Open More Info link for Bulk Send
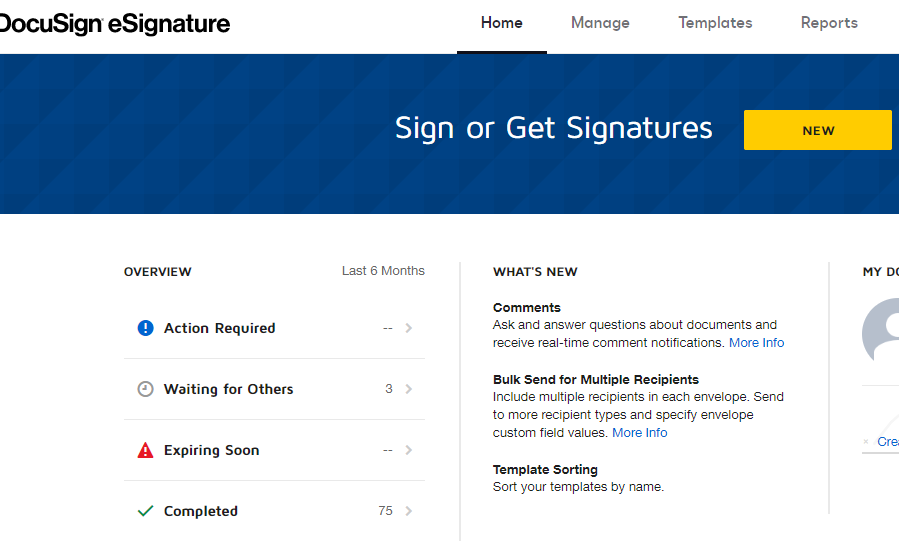 pyautogui.click(x=640, y=433)
